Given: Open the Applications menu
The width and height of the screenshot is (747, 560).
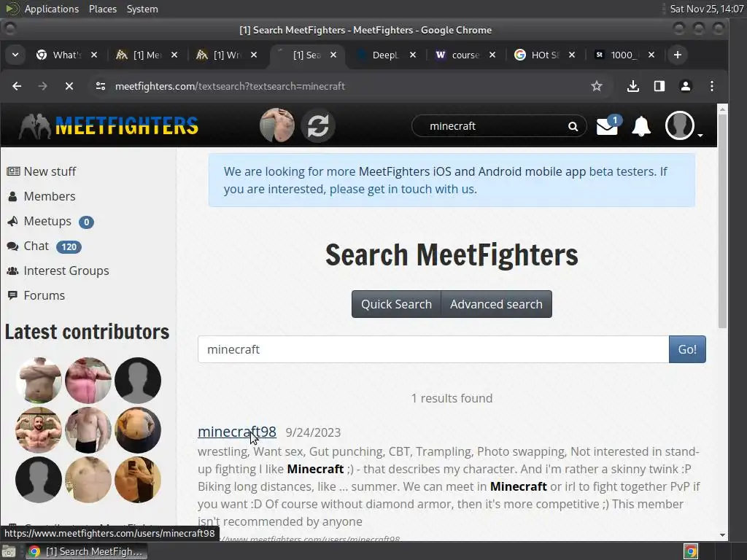Looking at the screenshot, I should click(x=52, y=9).
